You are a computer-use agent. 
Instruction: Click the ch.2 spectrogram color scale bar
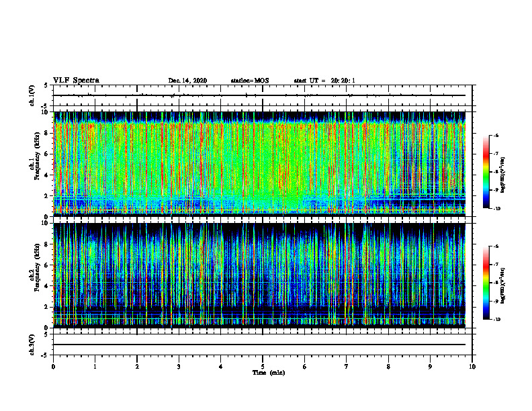click(x=486, y=283)
